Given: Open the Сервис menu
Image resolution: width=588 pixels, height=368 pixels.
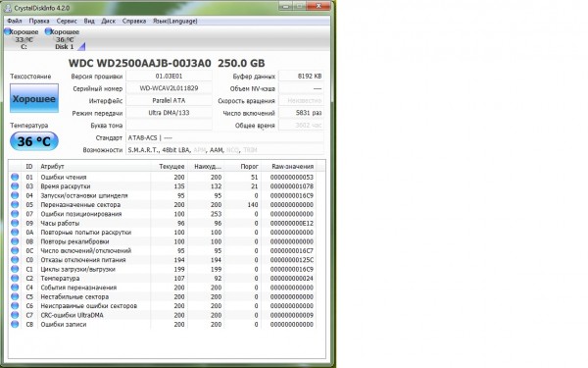Looking at the screenshot, I should click(x=67, y=21).
